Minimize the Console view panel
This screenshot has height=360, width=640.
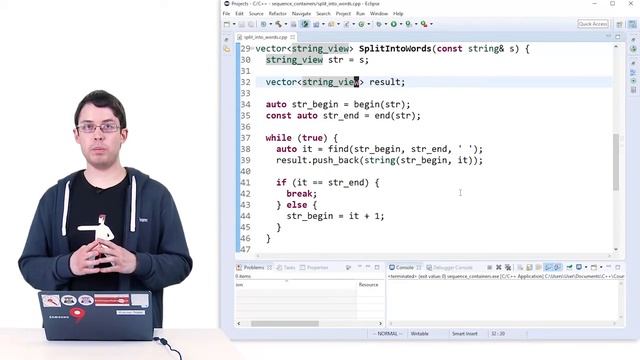pyautogui.click(x=609, y=267)
